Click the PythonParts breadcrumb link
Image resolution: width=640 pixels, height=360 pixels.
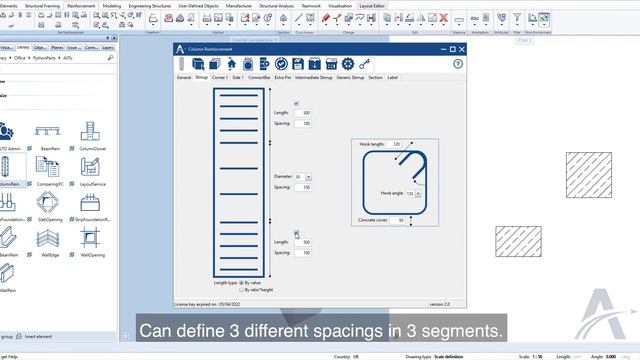(44, 58)
